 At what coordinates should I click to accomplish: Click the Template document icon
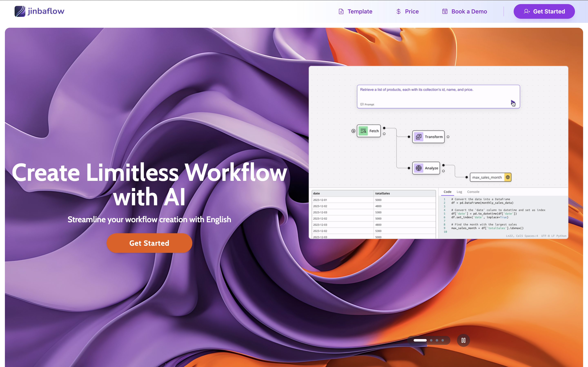pyautogui.click(x=341, y=11)
